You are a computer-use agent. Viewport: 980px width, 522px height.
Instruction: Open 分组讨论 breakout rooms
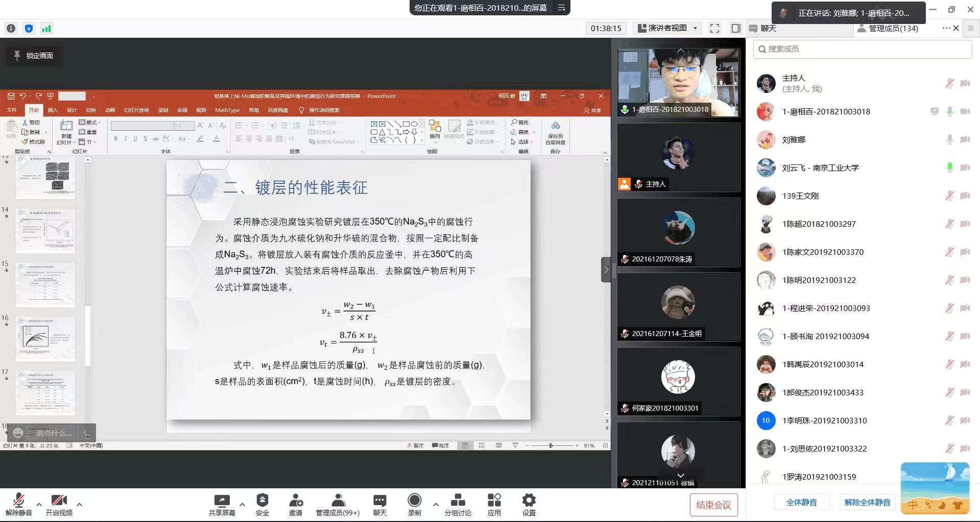[458, 501]
